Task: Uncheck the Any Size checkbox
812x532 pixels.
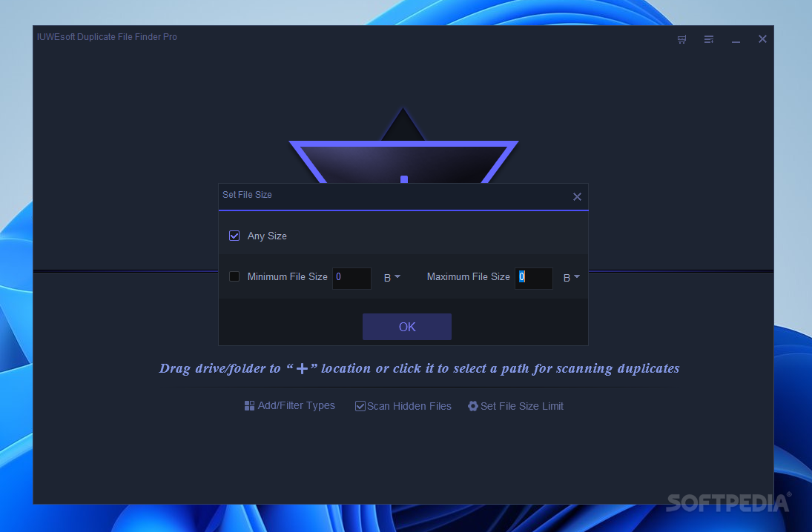Action: [x=234, y=236]
